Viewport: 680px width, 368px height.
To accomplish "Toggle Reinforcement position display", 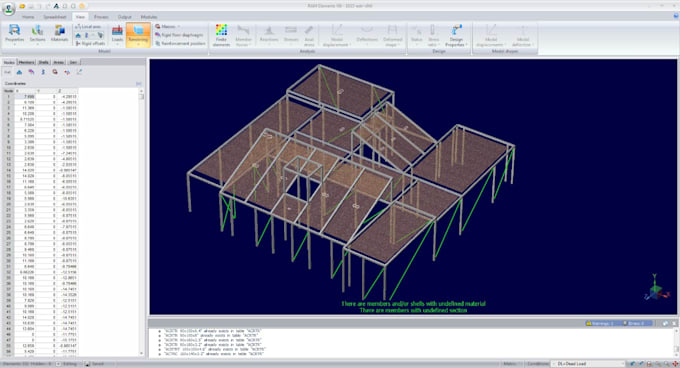I will [180, 43].
